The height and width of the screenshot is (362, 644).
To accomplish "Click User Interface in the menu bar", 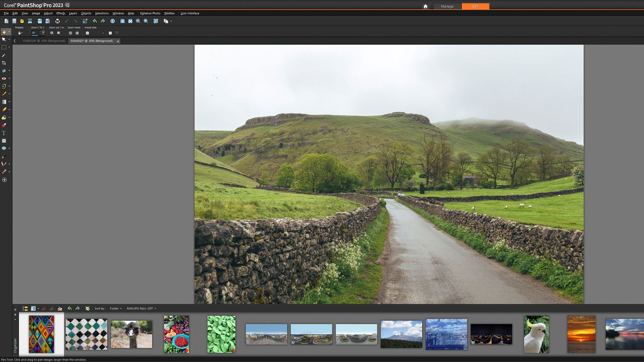I will click(x=190, y=13).
